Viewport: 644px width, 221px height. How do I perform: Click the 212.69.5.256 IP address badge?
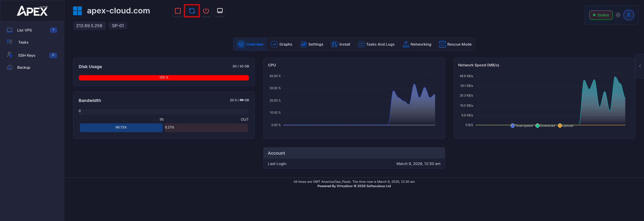[89, 26]
